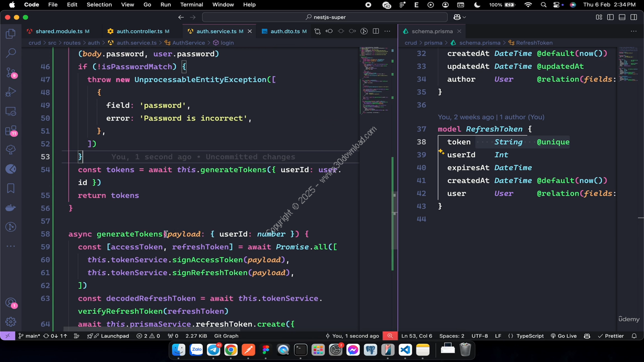The width and height of the screenshot is (644, 362).
Task: Expand 'routes' breadcrumb segment
Action: (x=72, y=43)
